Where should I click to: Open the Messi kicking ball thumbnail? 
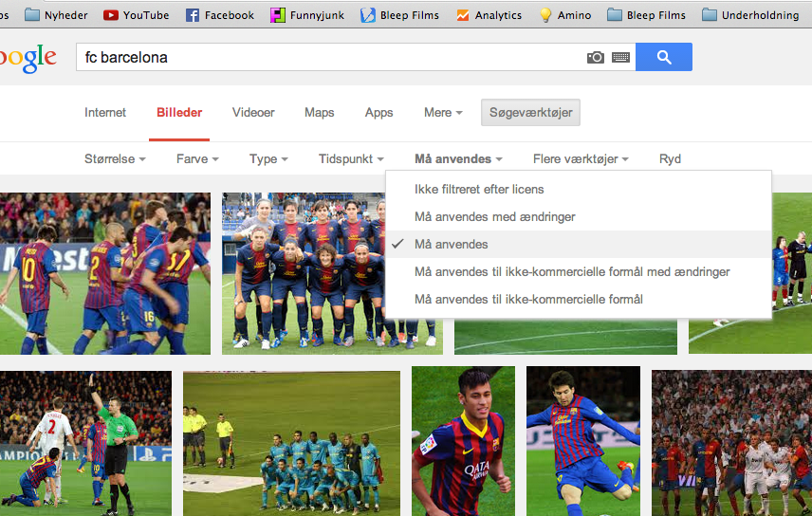click(583, 441)
